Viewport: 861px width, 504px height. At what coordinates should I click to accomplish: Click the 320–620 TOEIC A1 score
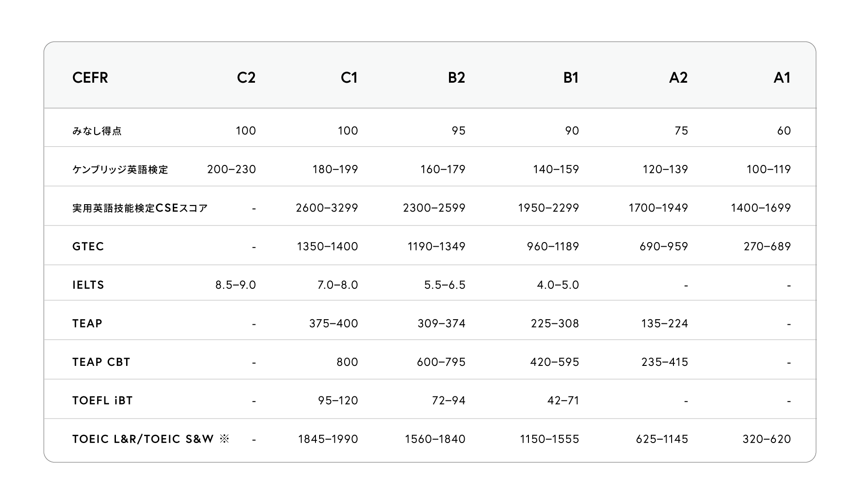point(767,439)
